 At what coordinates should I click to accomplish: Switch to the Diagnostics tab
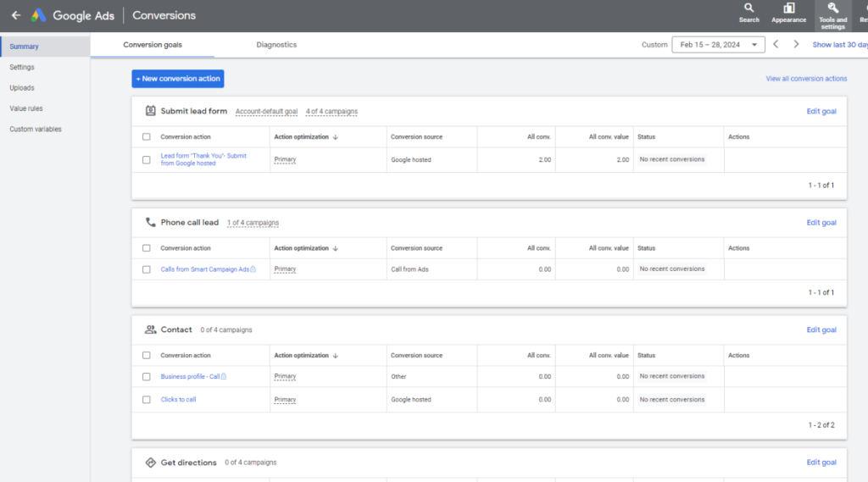276,45
